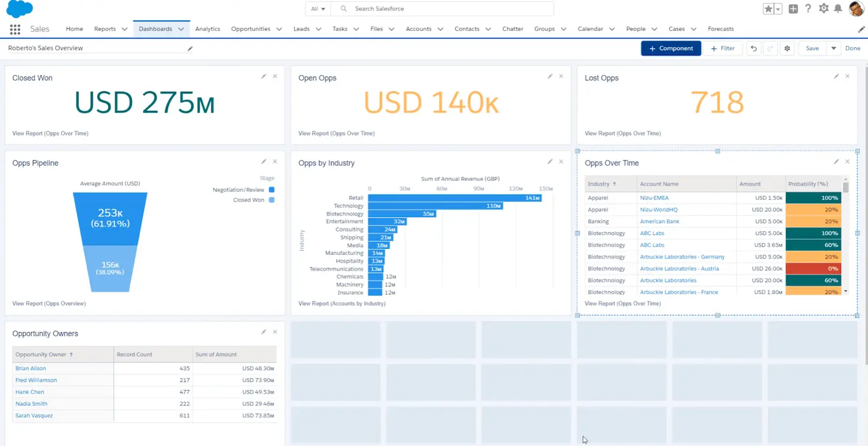The height and width of the screenshot is (446, 868).
Task: Open the global create plus icon
Action: click(x=793, y=8)
